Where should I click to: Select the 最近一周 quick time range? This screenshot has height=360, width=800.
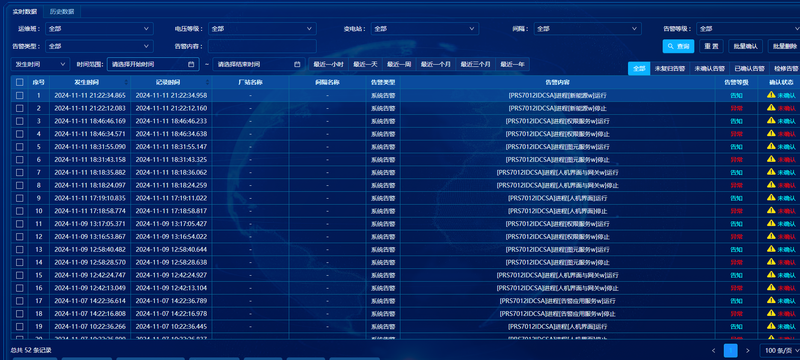398,64
